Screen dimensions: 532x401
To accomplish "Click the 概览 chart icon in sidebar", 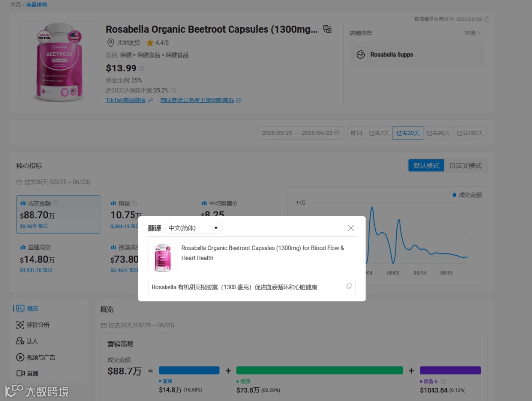I will click(20, 308).
